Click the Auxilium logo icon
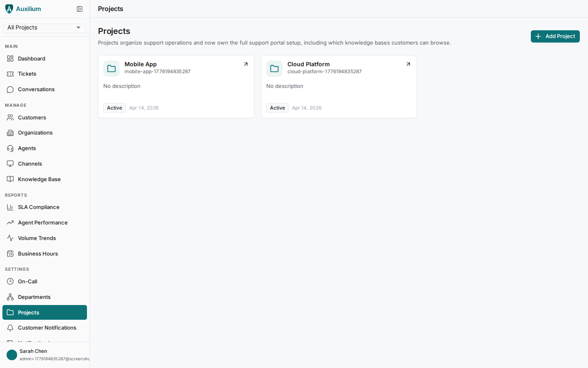588x368 pixels. 9,9
